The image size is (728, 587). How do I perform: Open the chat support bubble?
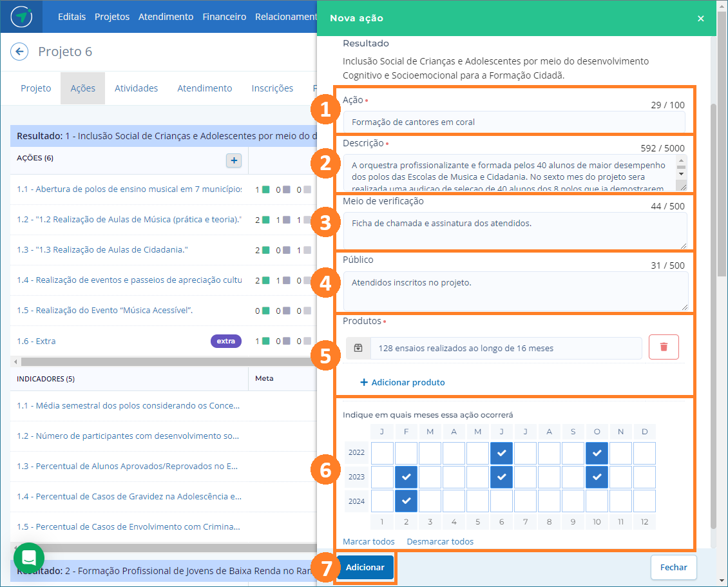click(29, 558)
